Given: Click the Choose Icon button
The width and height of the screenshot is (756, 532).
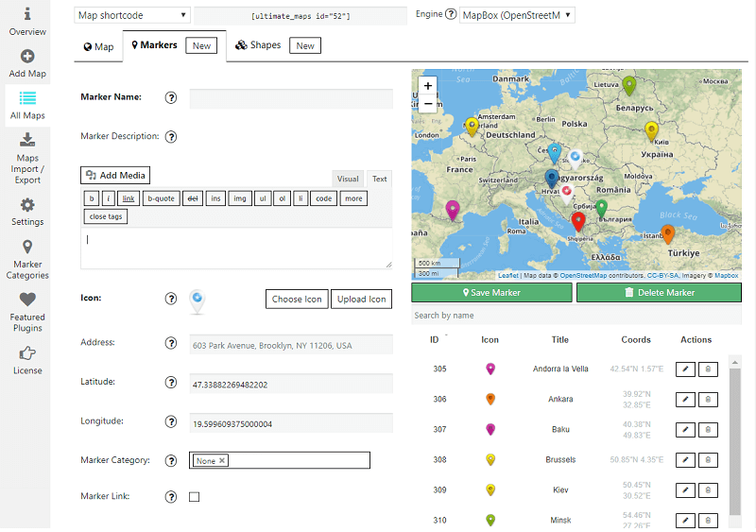Looking at the screenshot, I should tap(297, 300).
